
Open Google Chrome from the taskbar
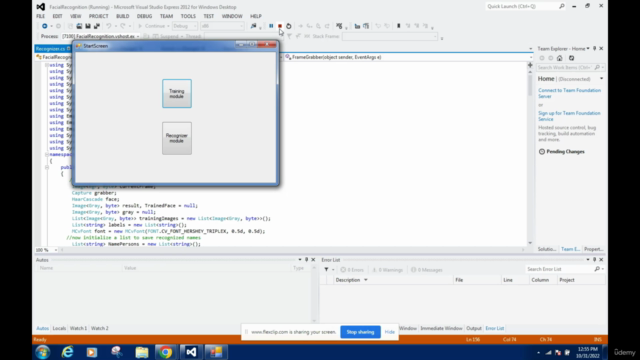point(166,352)
